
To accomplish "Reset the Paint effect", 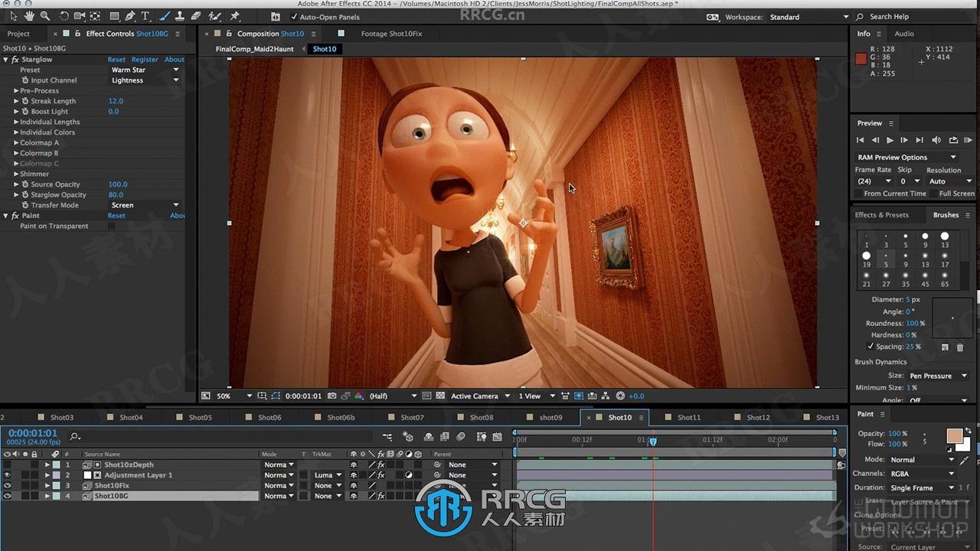I will pyautogui.click(x=116, y=216).
